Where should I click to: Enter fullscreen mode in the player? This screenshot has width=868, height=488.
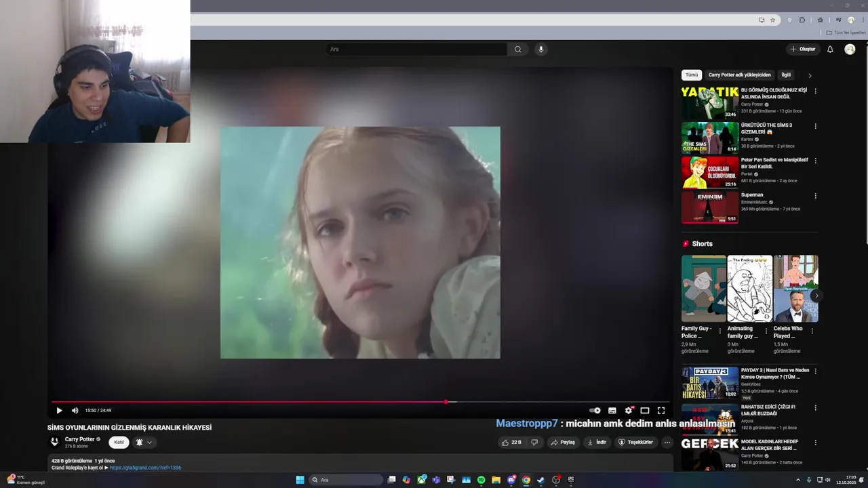tap(661, 410)
